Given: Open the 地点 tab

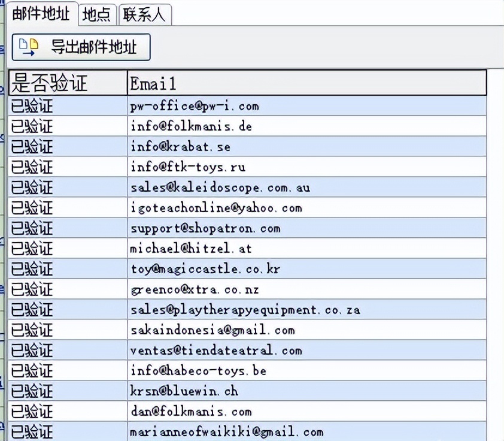Looking at the screenshot, I should pyautogui.click(x=97, y=15).
